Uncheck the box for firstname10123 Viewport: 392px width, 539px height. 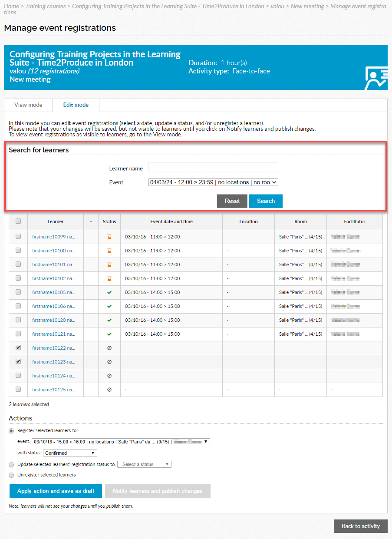(x=18, y=362)
